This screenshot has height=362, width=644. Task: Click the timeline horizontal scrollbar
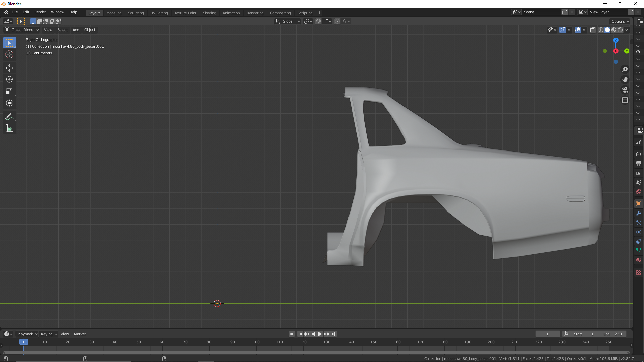coord(315,353)
